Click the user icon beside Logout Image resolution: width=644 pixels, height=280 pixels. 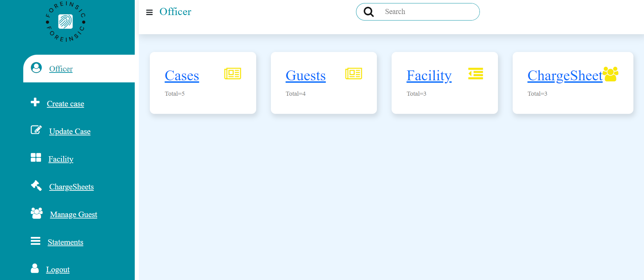click(x=35, y=268)
